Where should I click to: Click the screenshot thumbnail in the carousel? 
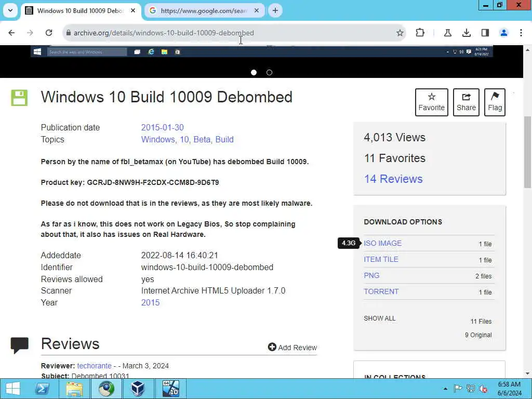262,51
